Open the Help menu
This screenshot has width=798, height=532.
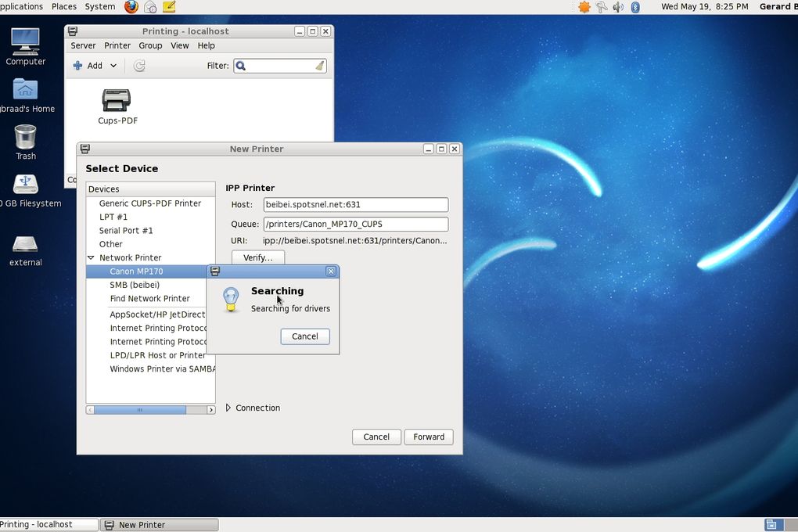[206, 45]
